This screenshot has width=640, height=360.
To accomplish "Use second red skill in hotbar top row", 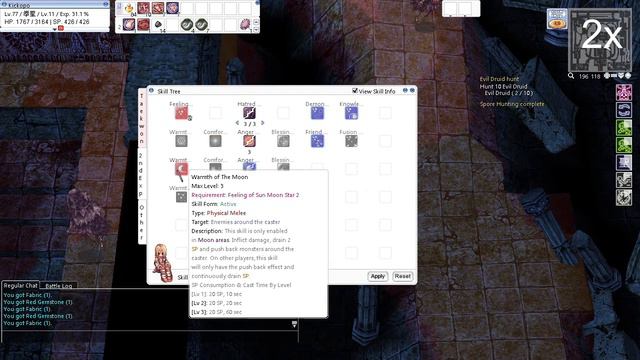I will point(158,8).
